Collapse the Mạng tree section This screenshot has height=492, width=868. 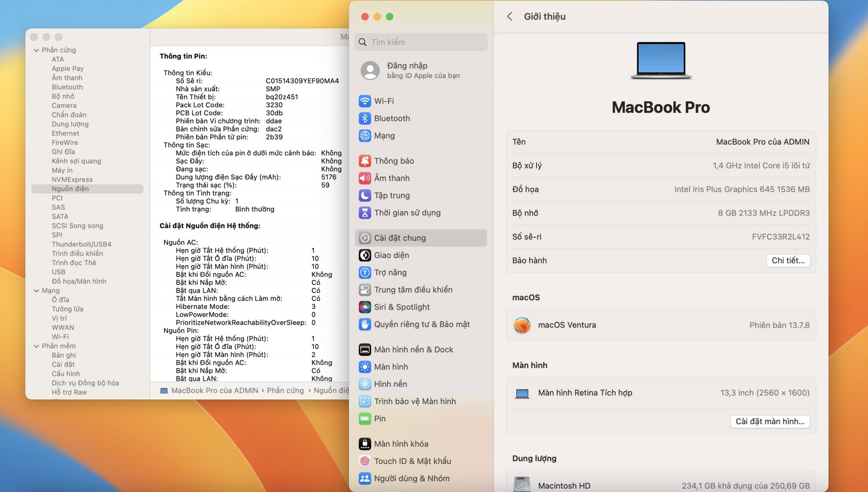pyautogui.click(x=36, y=291)
